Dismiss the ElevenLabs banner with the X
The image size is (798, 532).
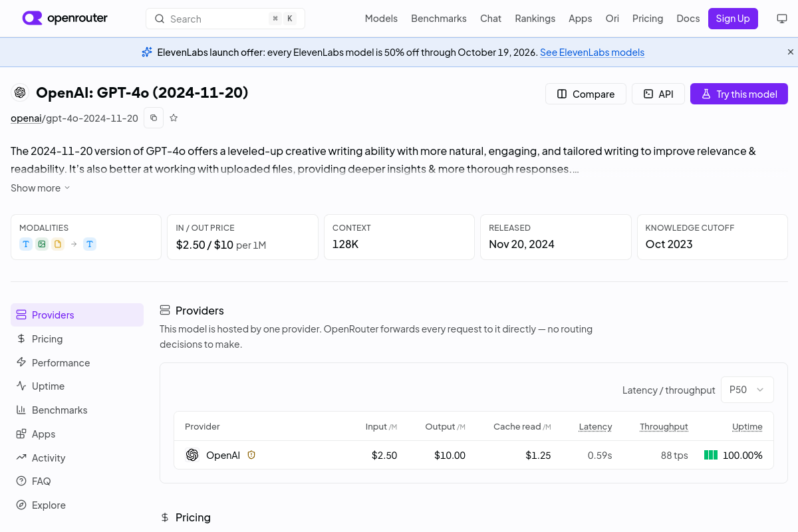[x=791, y=52]
